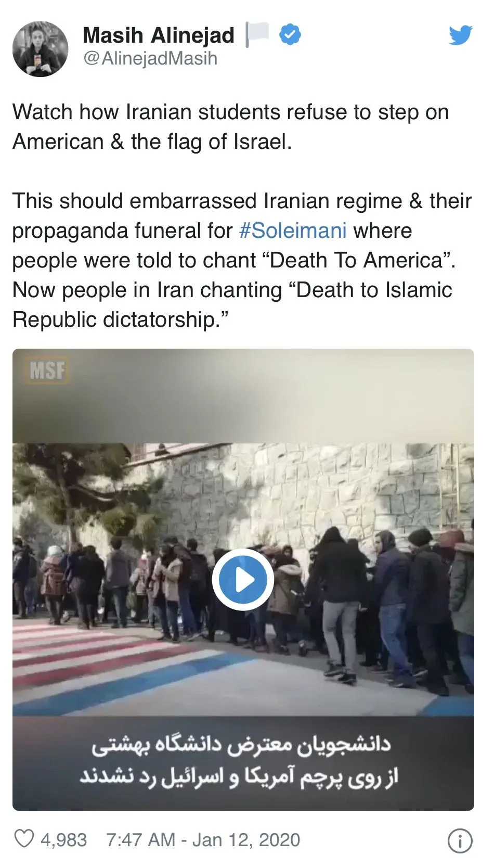Click the Persian caption on video
This screenshot has width=494, height=868.
241,761
